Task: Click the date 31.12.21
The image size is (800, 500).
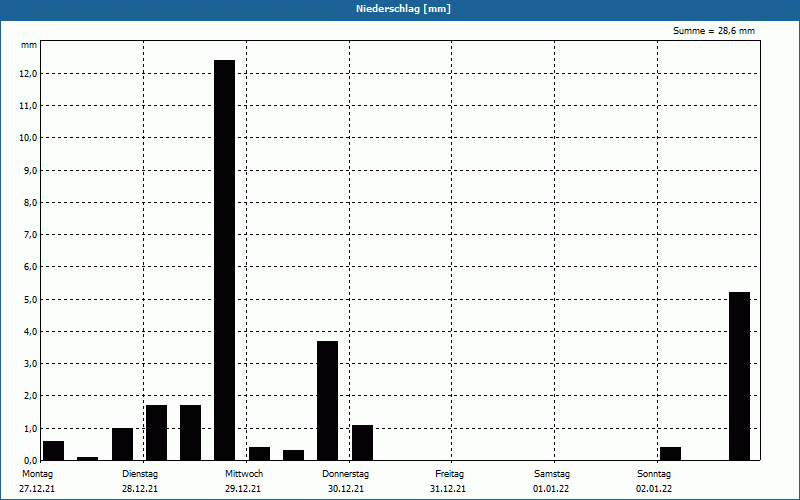Action: pyautogui.click(x=448, y=489)
